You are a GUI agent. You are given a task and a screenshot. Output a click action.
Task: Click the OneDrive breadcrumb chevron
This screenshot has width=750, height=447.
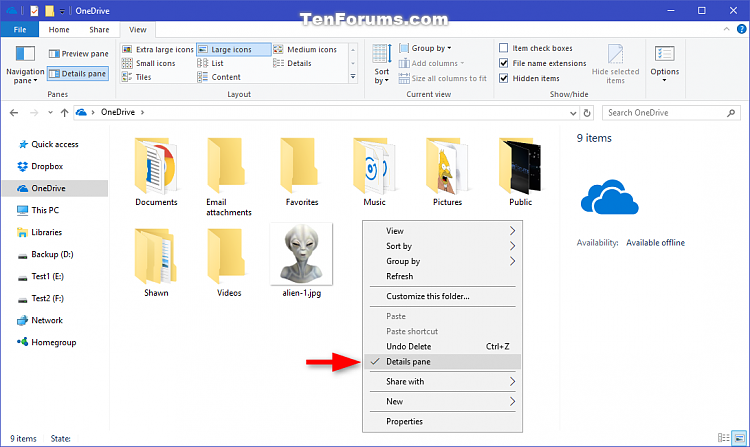[142, 112]
